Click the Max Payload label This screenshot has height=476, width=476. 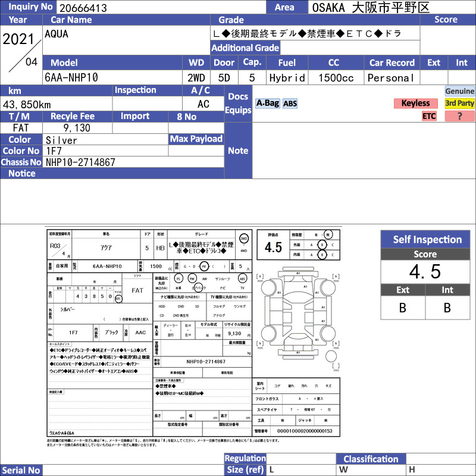(x=196, y=139)
